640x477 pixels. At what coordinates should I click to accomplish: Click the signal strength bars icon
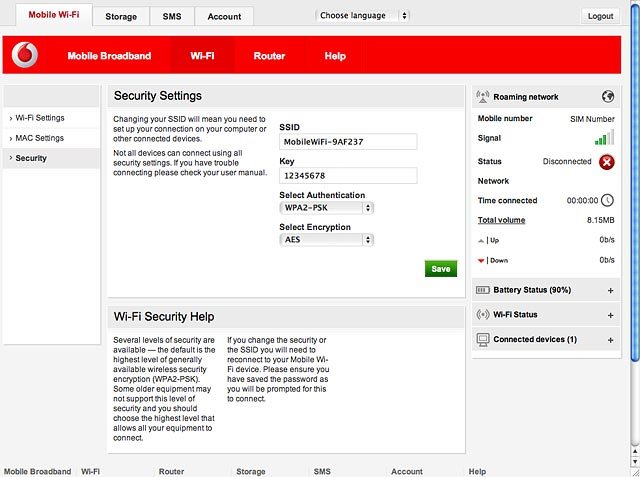point(604,138)
